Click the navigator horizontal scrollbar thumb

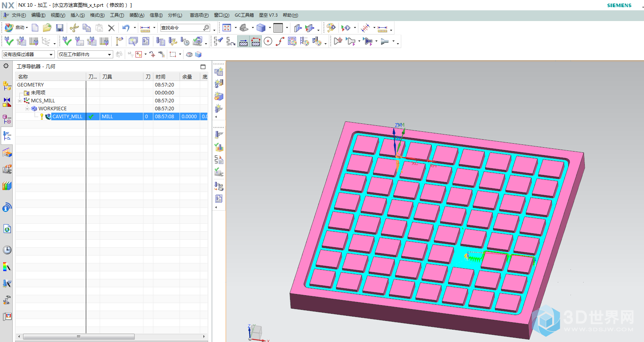click(x=79, y=336)
